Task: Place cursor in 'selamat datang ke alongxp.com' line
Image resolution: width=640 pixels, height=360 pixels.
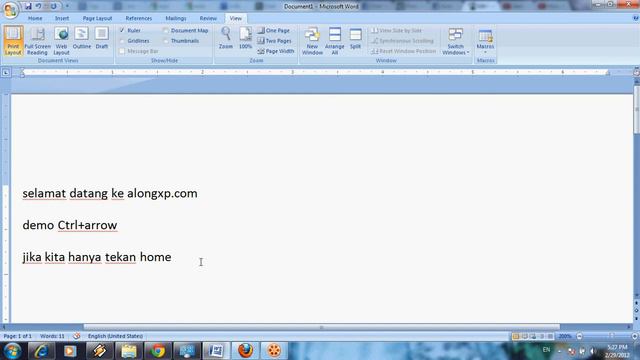Action: coord(110,193)
